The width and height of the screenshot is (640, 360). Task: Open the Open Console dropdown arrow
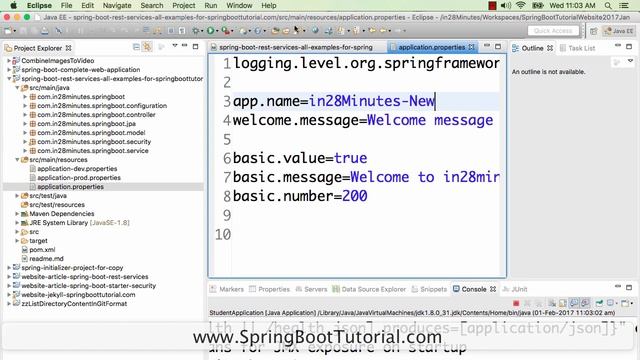[x=631, y=303]
